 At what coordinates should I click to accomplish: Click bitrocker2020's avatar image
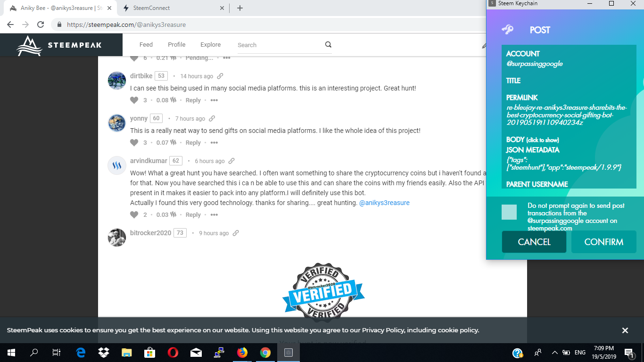tap(117, 238)
